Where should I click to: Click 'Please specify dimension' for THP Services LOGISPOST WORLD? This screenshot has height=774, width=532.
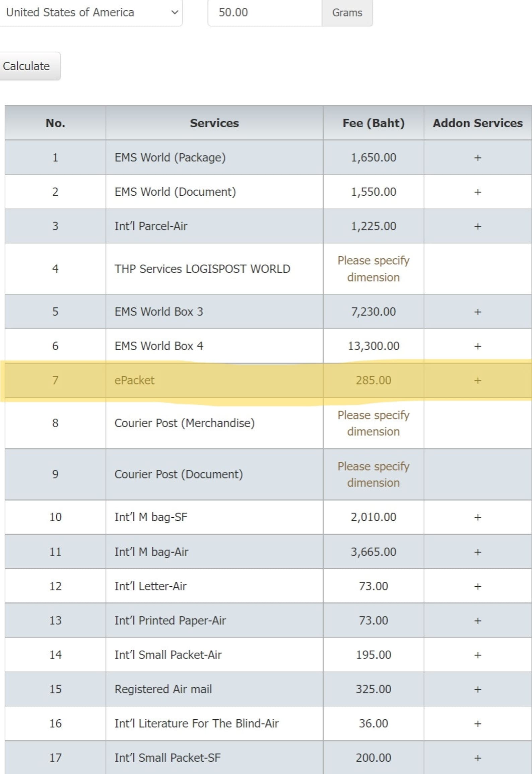374,269
